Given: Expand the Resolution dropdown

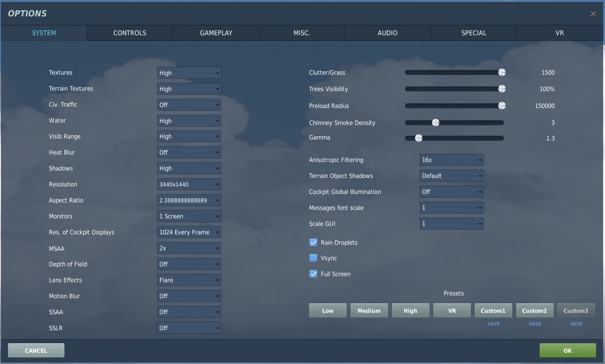Looking at the screenshot, I should [x=189, y=184].
